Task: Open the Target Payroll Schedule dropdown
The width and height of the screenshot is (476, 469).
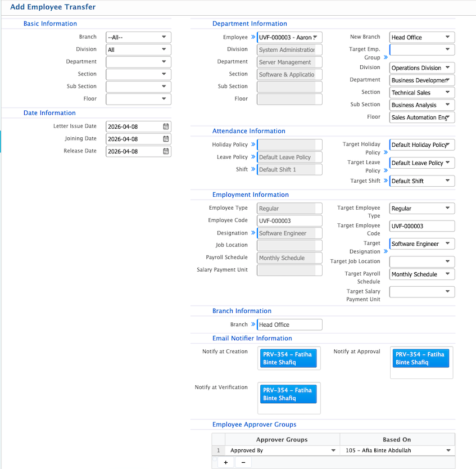Action: click(447, 274)
